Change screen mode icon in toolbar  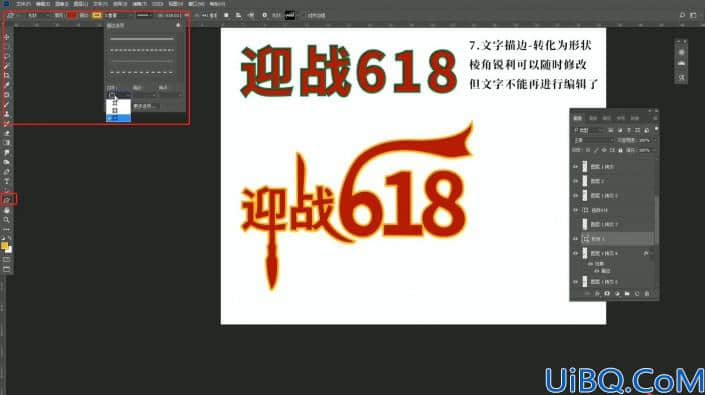(6, 269)
